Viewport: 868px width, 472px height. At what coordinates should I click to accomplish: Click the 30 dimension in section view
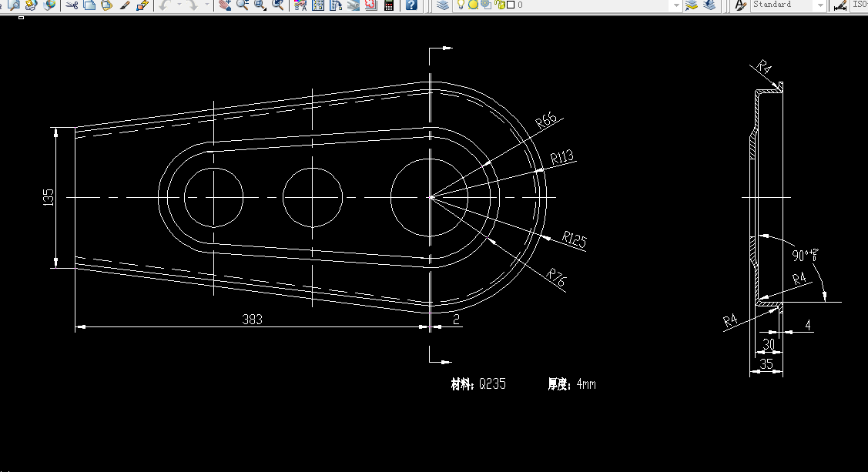[x=769, y=345]
